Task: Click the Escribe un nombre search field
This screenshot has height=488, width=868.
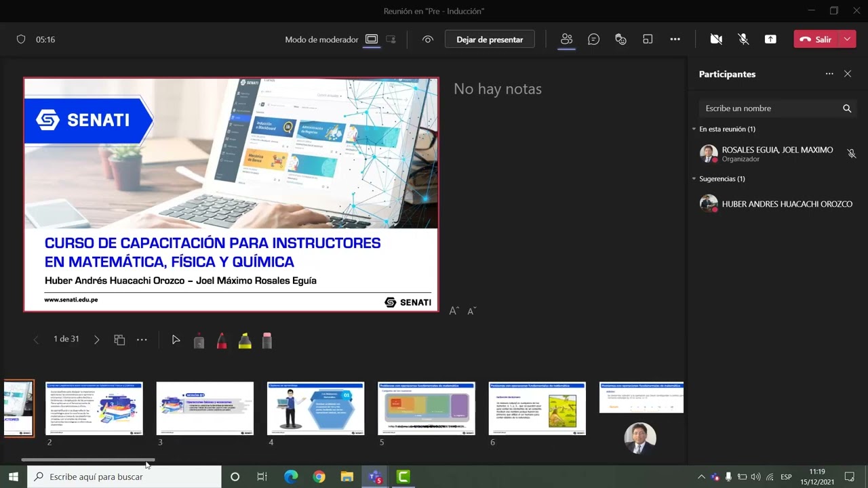Action: click(x=777, y=108)
